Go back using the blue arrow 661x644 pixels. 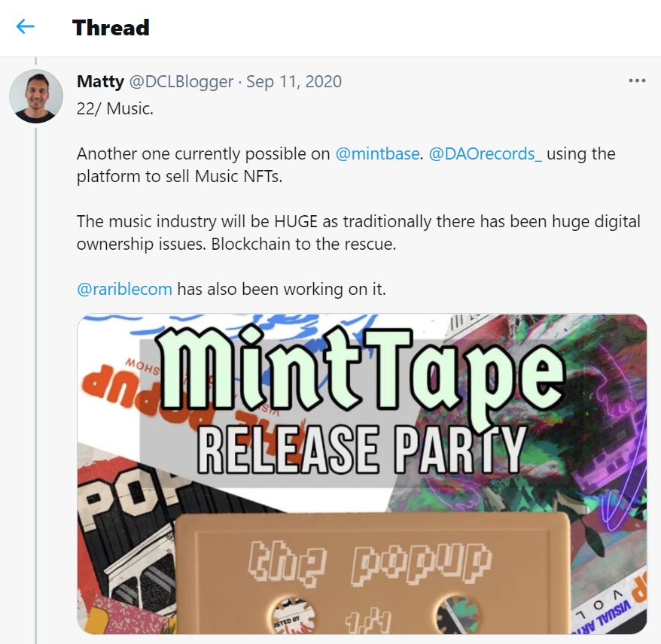point(26,27)
